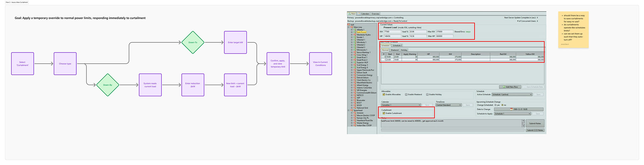
Task: Select 'yes' for Change Scheduled
Action: point(495,105)
